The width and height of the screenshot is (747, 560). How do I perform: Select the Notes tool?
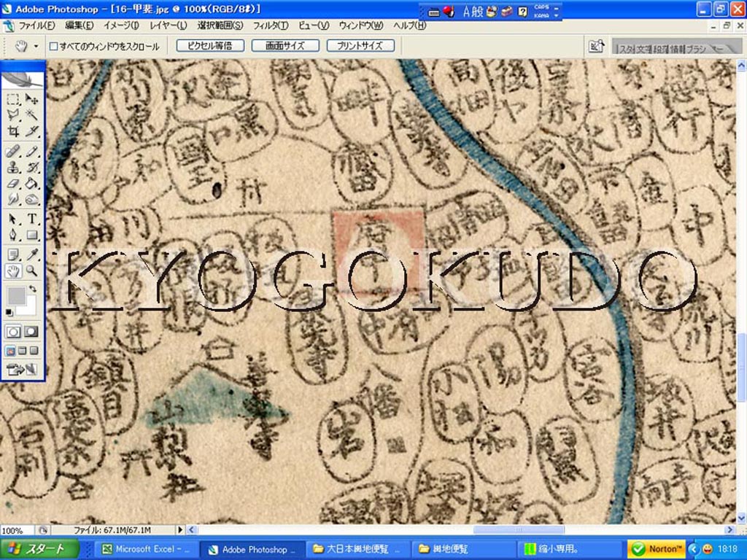click(x=13, y=255)
